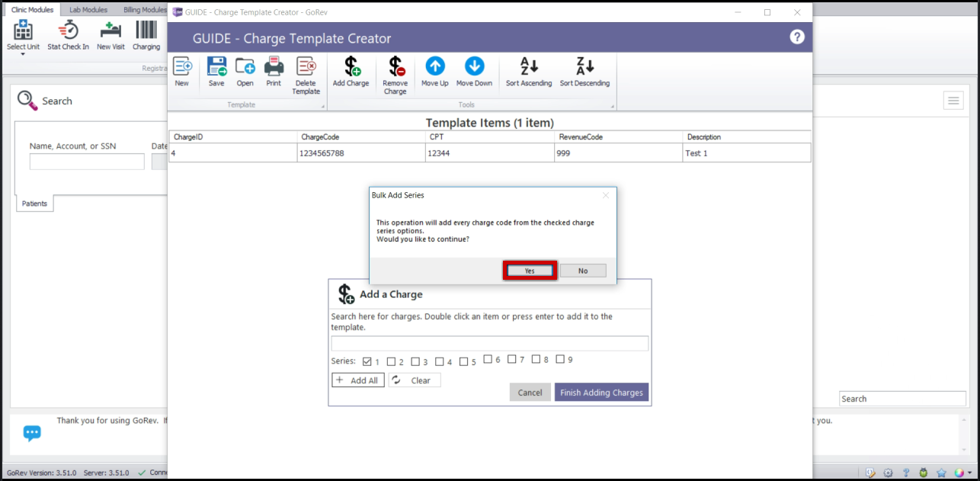The width and height of the screenshot is (980, 481).
Task: Cancel the Add a Charge panel
Action: coord(530,393)
